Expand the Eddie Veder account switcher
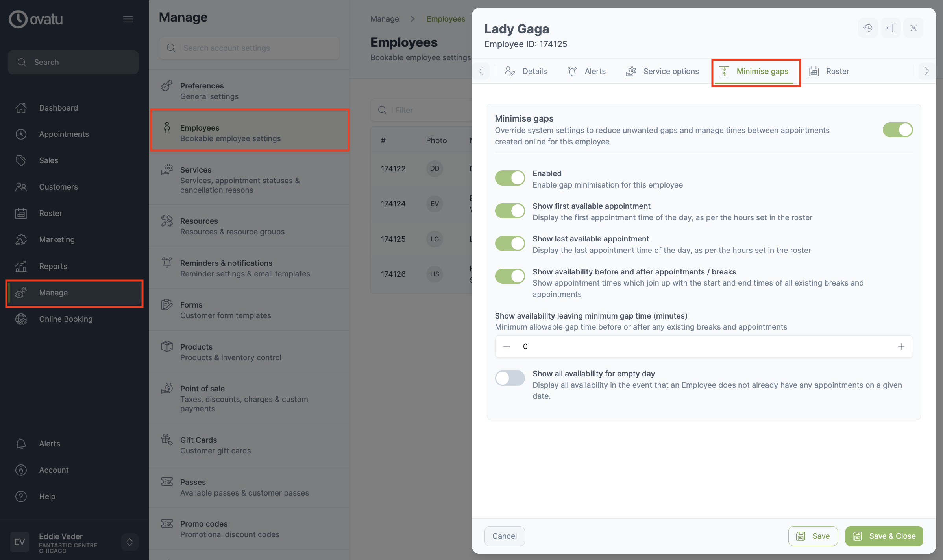 tap(129, 542)
